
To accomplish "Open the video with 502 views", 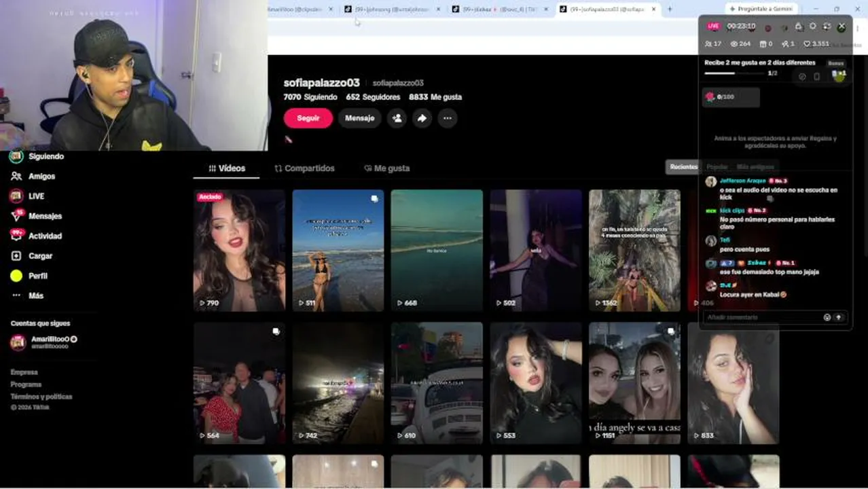I will [x=536, y=250].
